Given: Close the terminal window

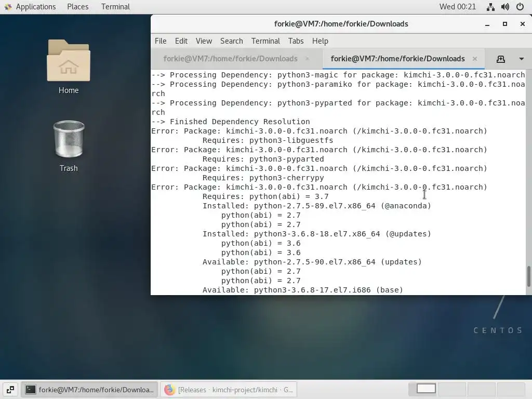Looking at the screenshot, I should [523, 24].
